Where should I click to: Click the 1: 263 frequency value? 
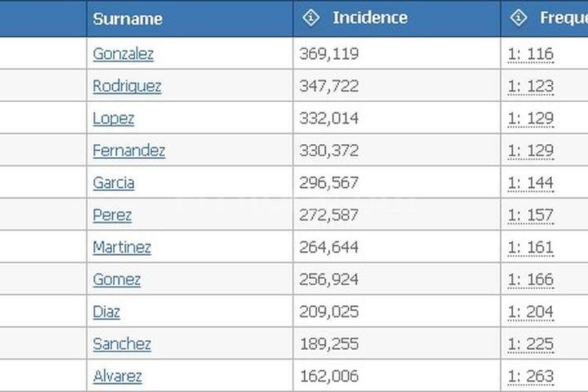click(x=531, y=376)
